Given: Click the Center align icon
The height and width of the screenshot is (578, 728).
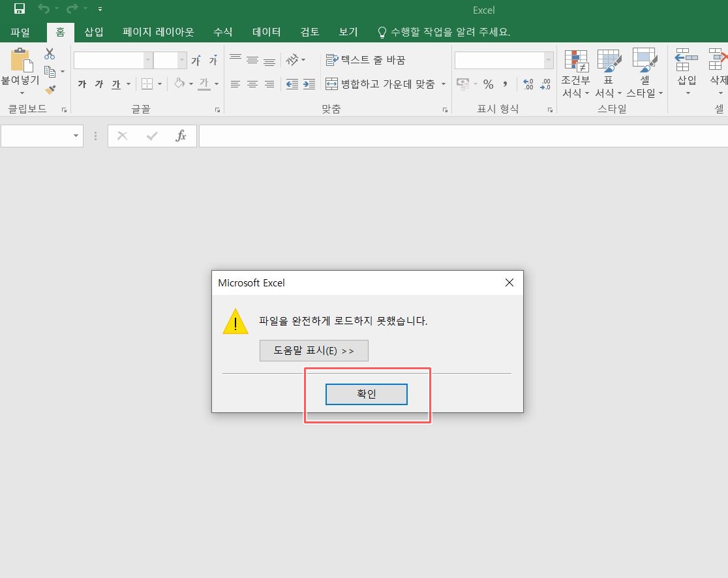Looking at the screenshot, I should [x=252, y=84].
